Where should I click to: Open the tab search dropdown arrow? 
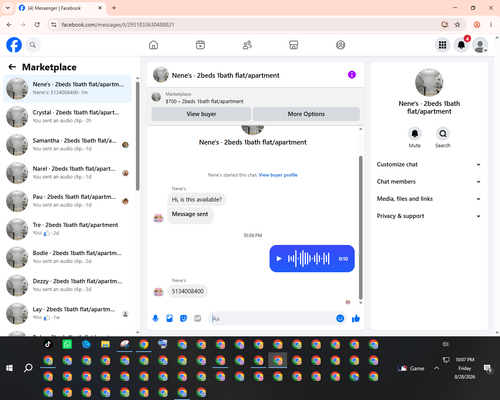click(x=8, y=8)
